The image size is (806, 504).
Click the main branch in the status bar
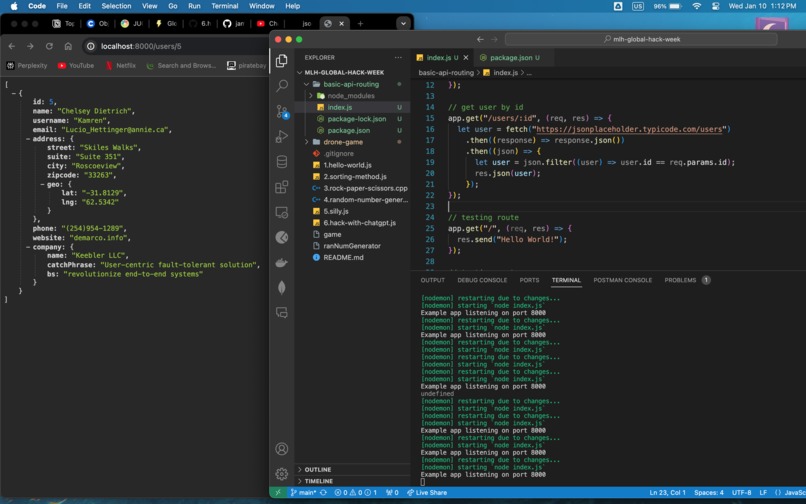pos(303,493)
